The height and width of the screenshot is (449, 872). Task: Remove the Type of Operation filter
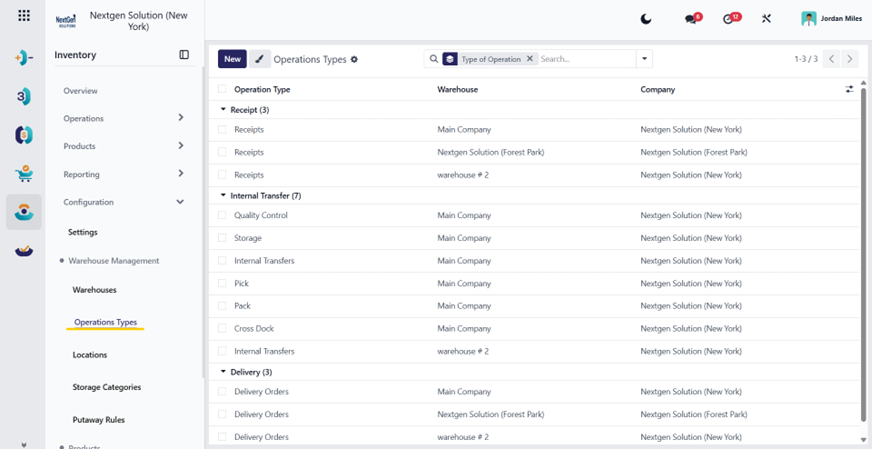pos(529,58)
